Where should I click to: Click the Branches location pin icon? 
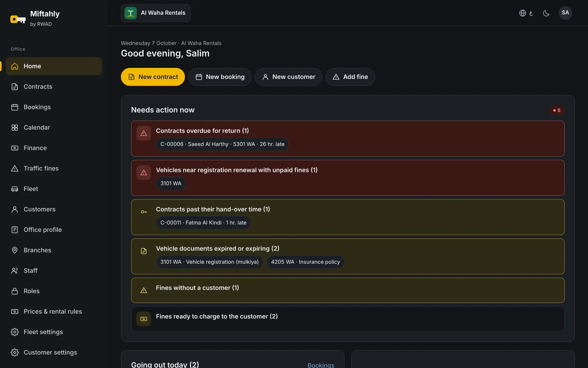(15, 250)
